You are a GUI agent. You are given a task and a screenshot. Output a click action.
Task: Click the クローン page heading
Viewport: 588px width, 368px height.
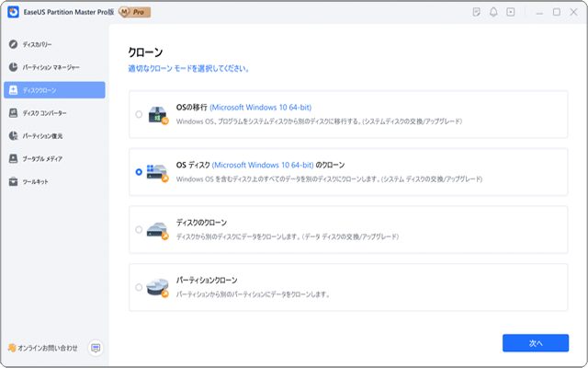[145, 52]
